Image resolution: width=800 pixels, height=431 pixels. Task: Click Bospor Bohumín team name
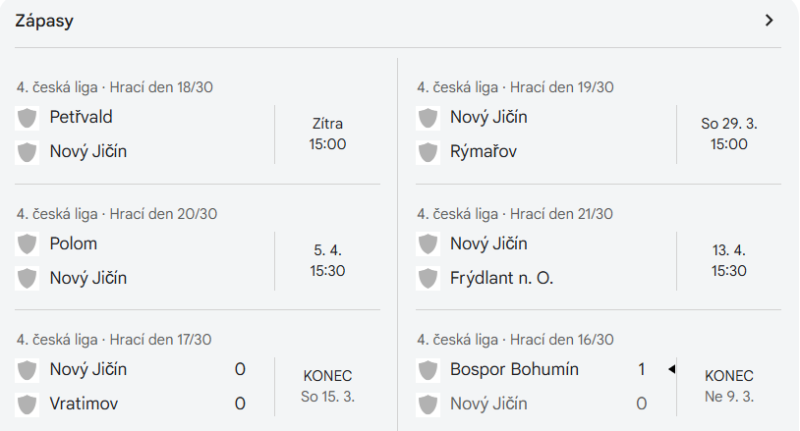point(514,369)
